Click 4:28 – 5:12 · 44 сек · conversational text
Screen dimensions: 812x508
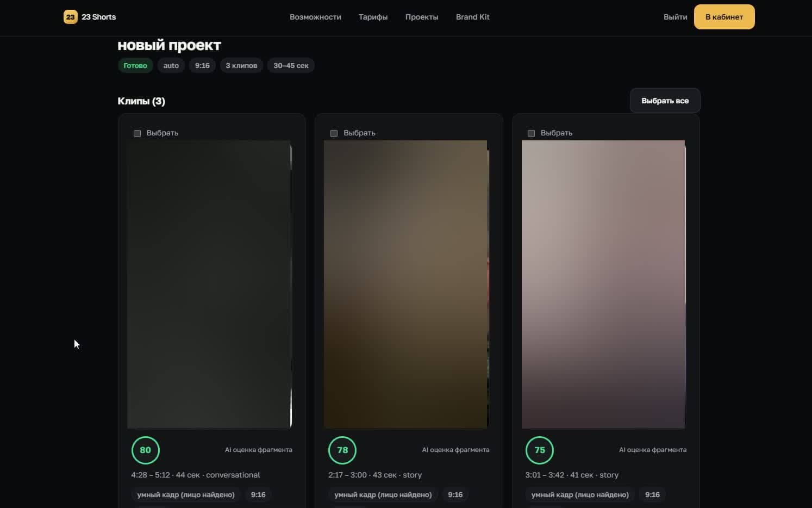(196, 475)
